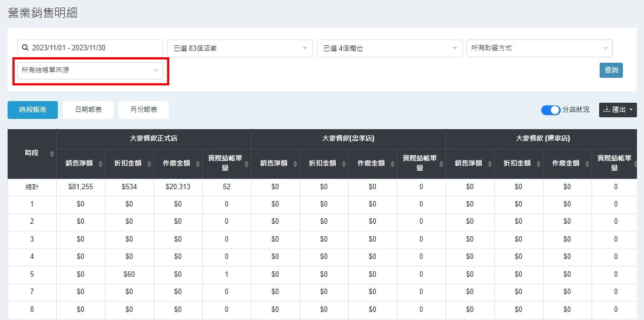
Task: Sort 大麥餐飲正式店 折扣金額 column
Action: click(149, 164)
